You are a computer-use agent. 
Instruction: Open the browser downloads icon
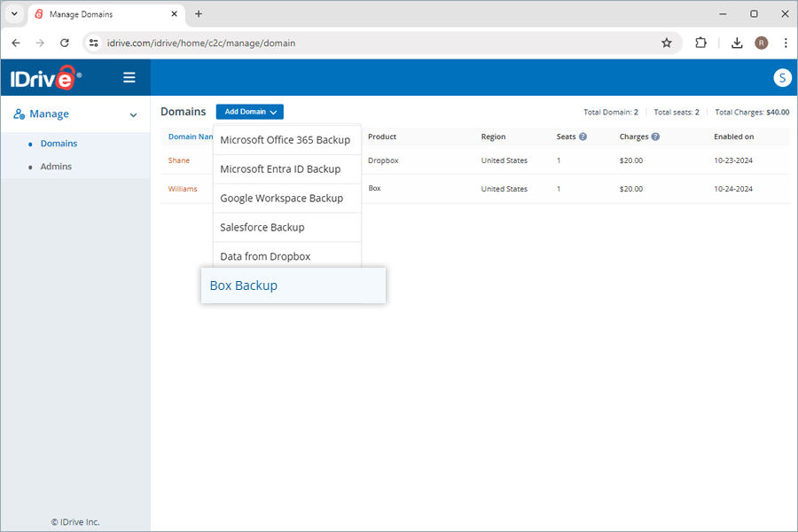(x=737, y=43)
